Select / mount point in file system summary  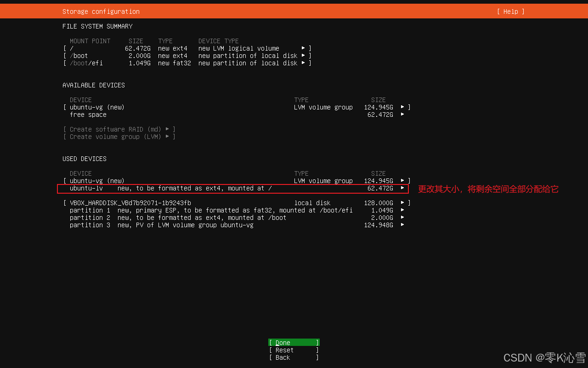tap(72, 48)
